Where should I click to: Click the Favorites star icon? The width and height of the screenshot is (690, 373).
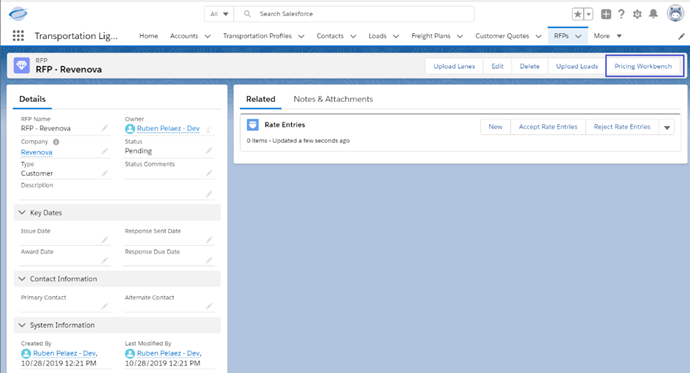click(x=577, y=14)
